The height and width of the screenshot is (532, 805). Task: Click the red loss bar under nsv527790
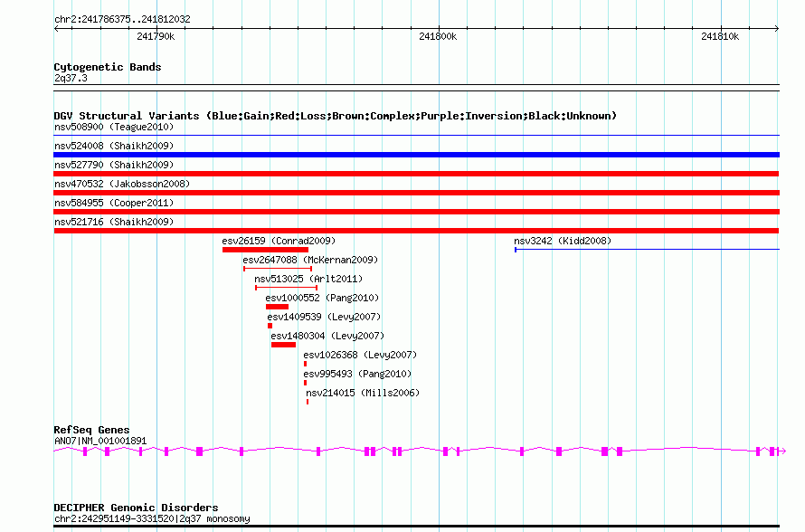coord(416,174)
